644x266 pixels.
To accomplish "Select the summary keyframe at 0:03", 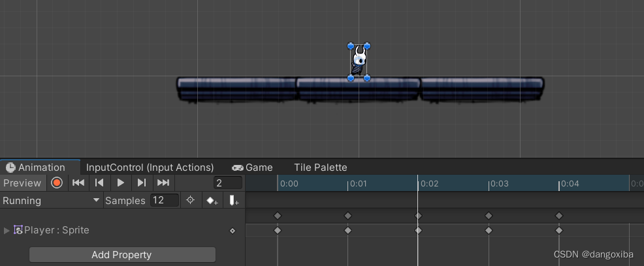I will point(489,216).
